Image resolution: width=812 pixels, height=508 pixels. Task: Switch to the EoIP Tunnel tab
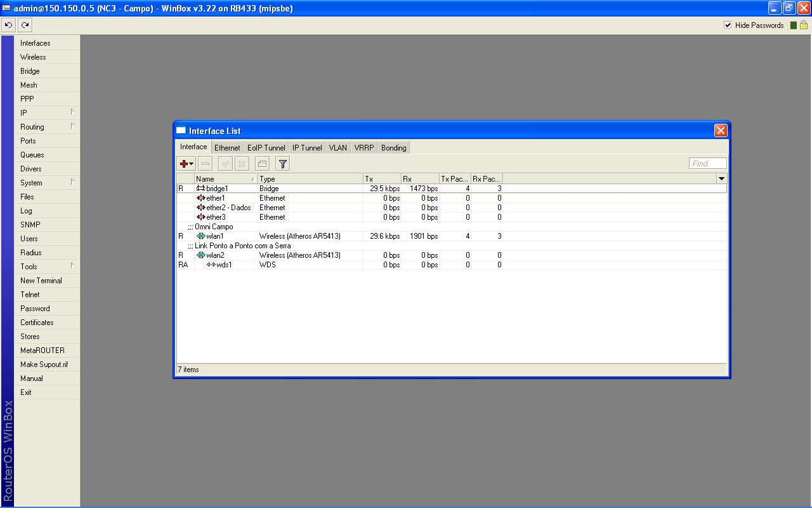tap(266, 148)
